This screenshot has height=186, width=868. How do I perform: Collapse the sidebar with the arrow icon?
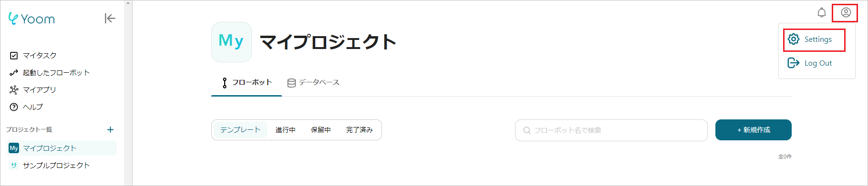click(x=110, y=18)
